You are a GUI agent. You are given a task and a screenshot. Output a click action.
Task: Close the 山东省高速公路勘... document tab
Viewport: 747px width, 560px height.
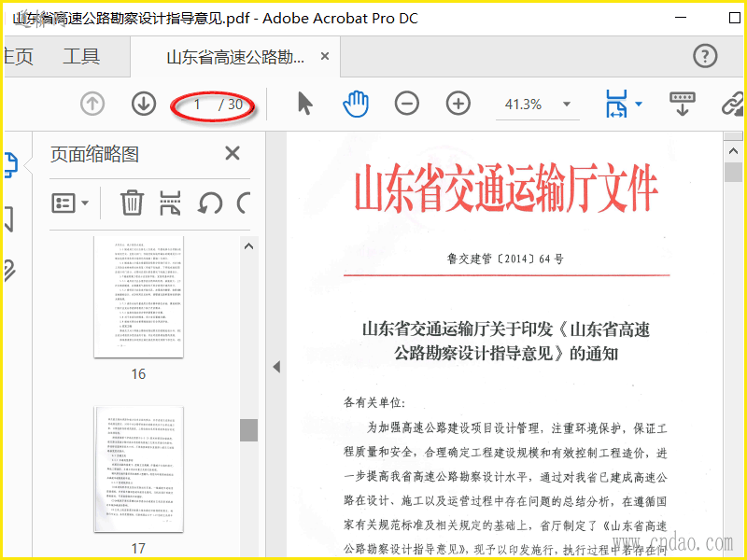click(325, 56)
